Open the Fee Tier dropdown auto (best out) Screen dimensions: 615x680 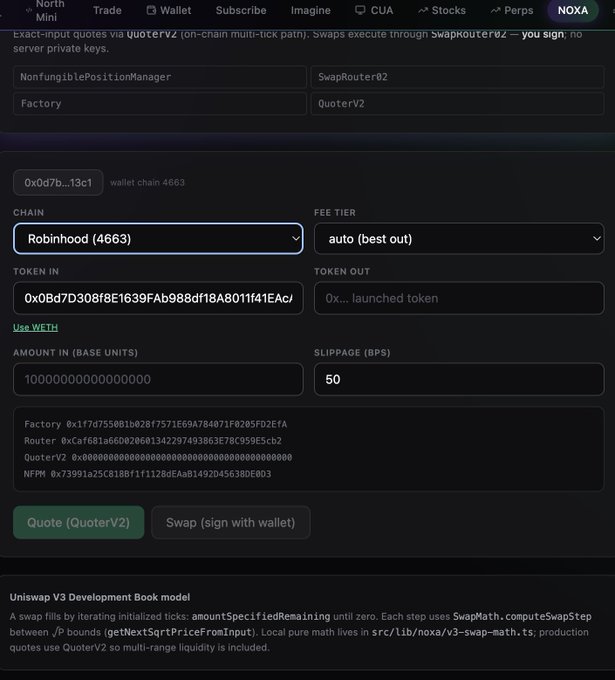click(x=459, y=239)
